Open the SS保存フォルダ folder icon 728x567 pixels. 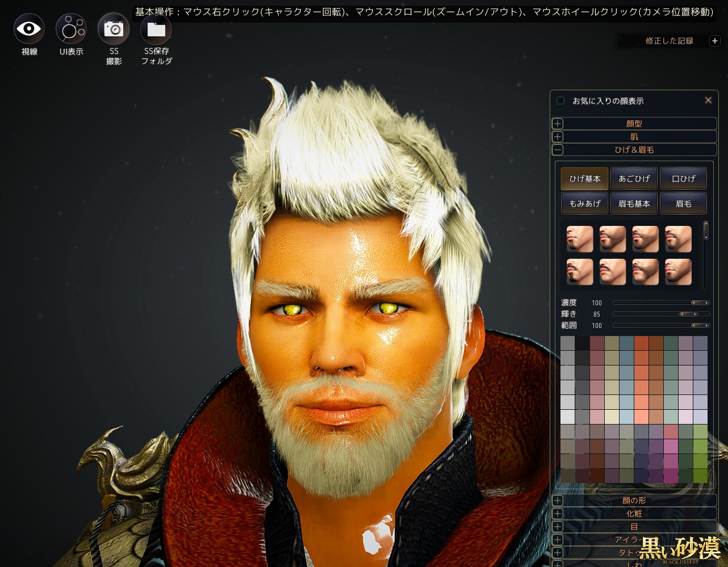(156, 29)
